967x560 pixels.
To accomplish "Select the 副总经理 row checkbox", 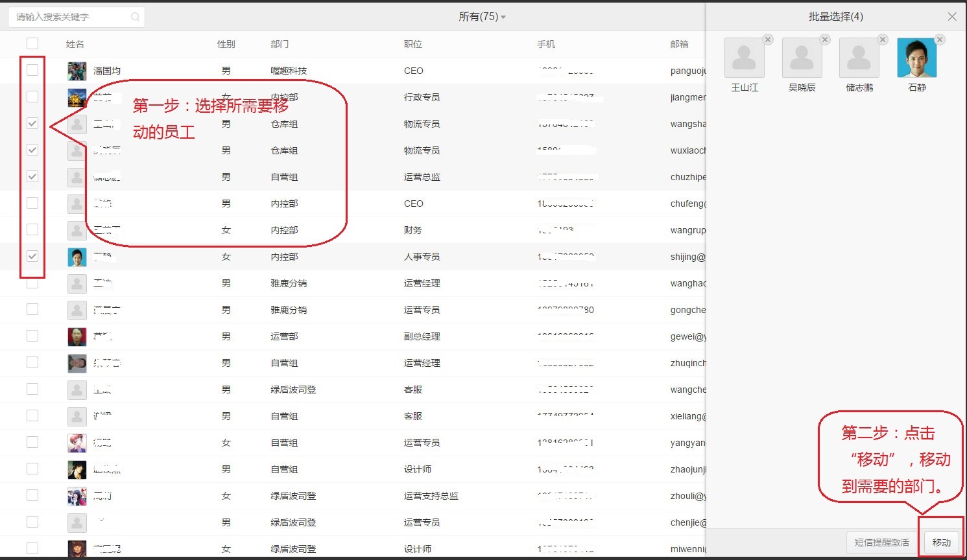I will (x=32, y=336).
